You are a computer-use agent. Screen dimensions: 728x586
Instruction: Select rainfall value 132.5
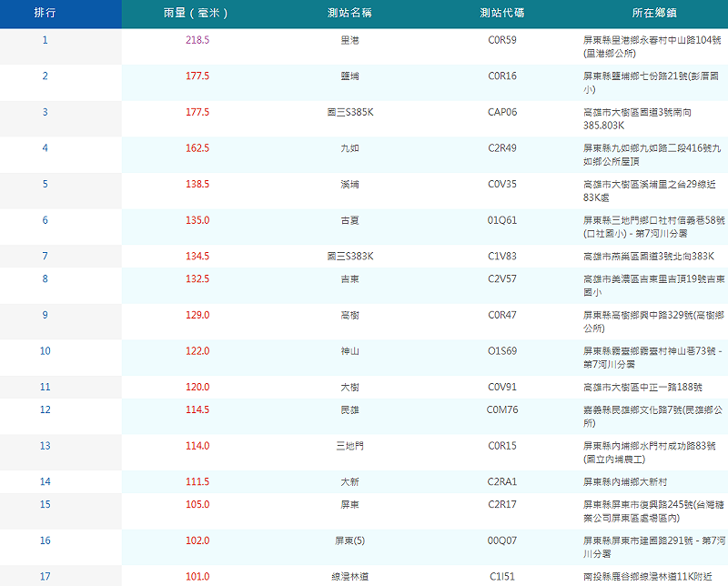click(197, 279)
